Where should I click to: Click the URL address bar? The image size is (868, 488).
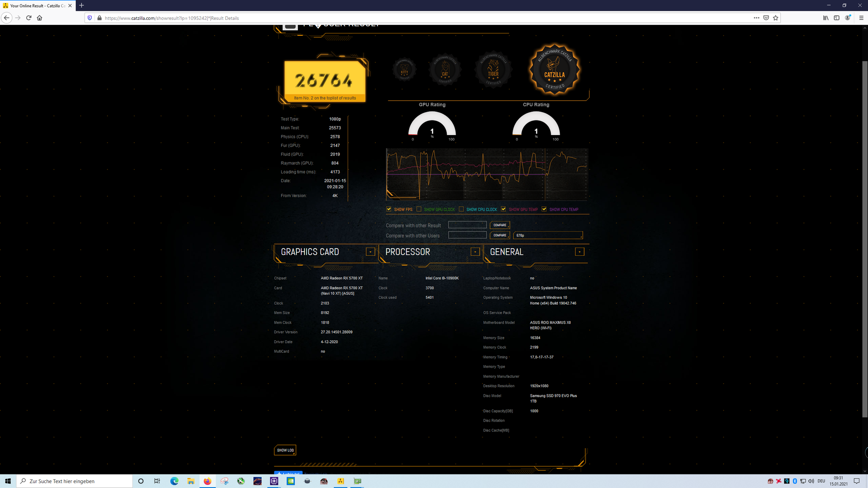pyautogui.click(x=425, y=18)
